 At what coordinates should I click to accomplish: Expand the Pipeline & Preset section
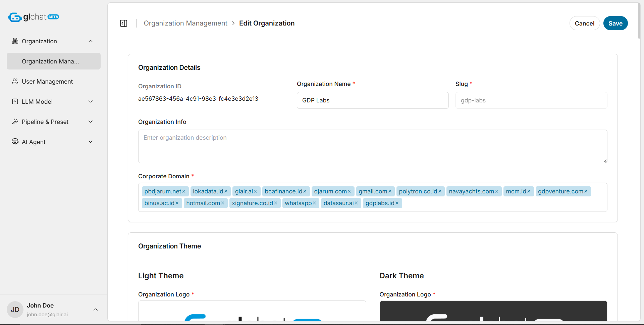tap(90, 122)
